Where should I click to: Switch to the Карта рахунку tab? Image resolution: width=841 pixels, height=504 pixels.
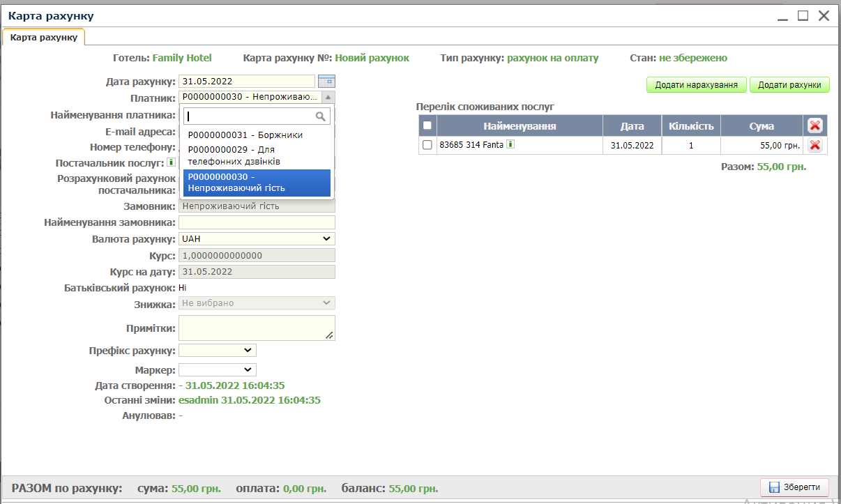(43, 37)
